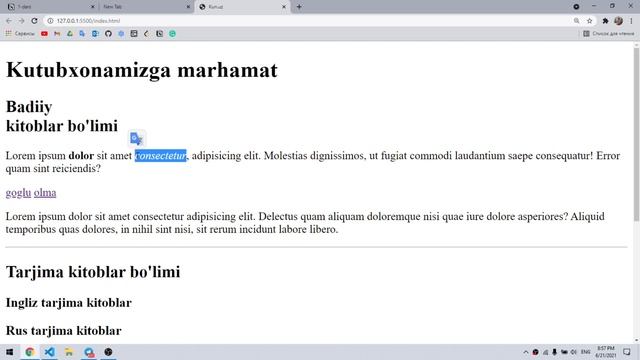Open a new tab with plus button
The height and width of the screenshot is (360, 640).
(x=299, y=7)
